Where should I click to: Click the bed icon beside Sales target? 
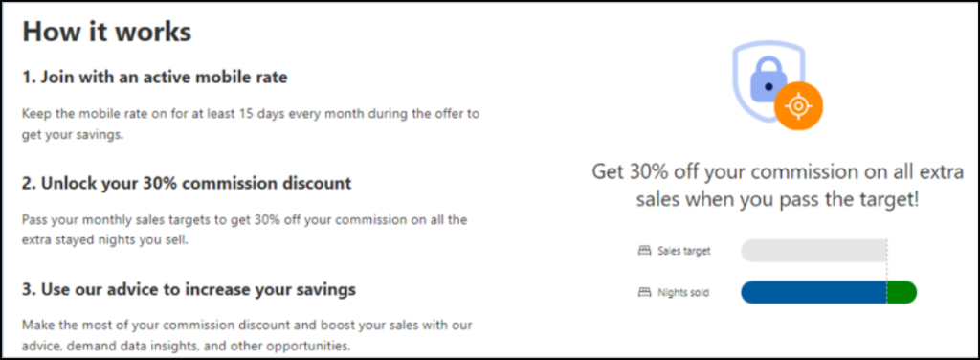[x=644, y=251]
